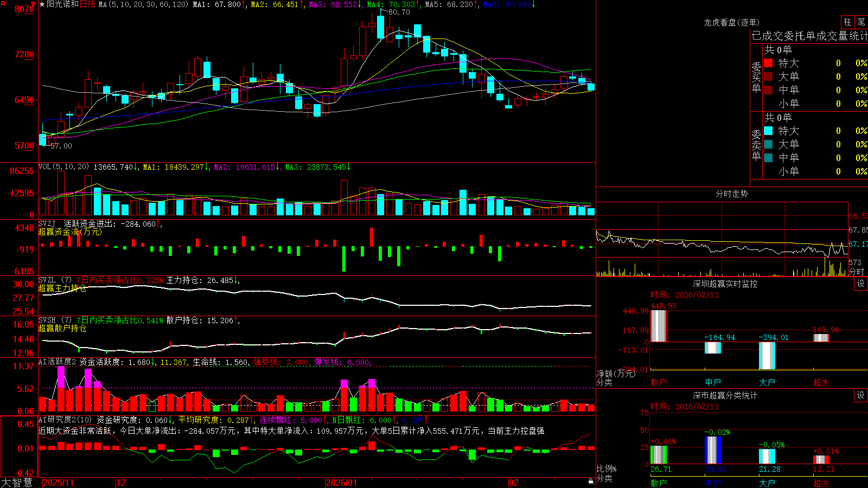Click the 连续飘红: 5.000 label
The image size is (868, 488).
pos(293,420)
